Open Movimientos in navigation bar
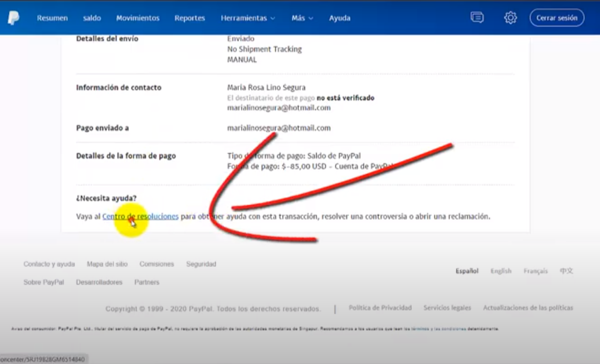The width and height of the screenshot is (600, 364). click(138, 18)
